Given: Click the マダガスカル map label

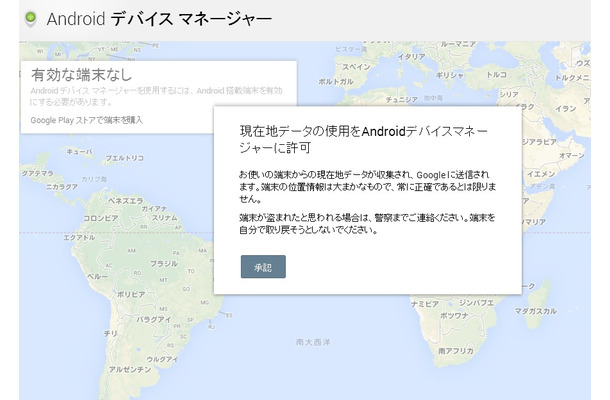Looking at the screenshot, I should pos(535,311).
